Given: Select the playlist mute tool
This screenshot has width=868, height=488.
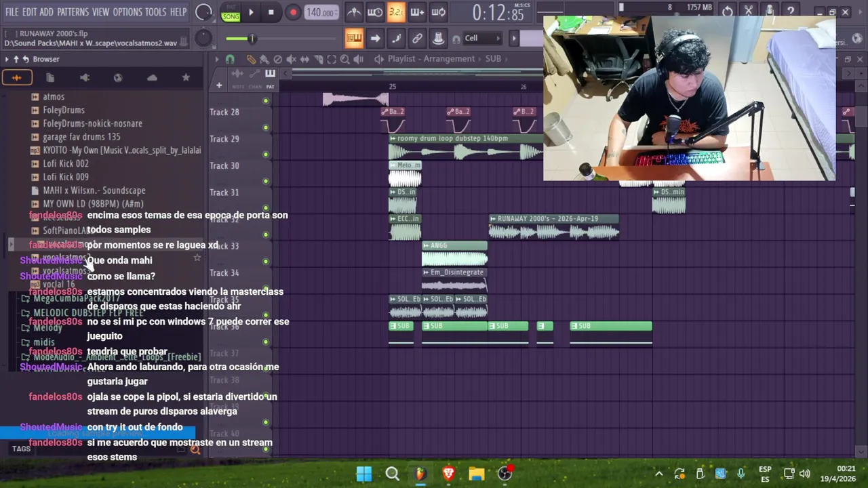Looking at the screenshot, I should [291, 59].
